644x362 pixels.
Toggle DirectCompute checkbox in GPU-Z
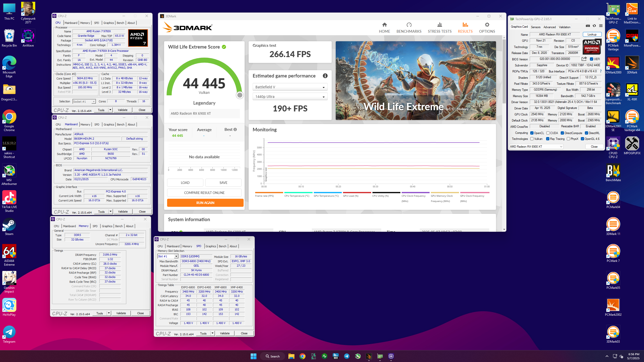coord(562,133)
